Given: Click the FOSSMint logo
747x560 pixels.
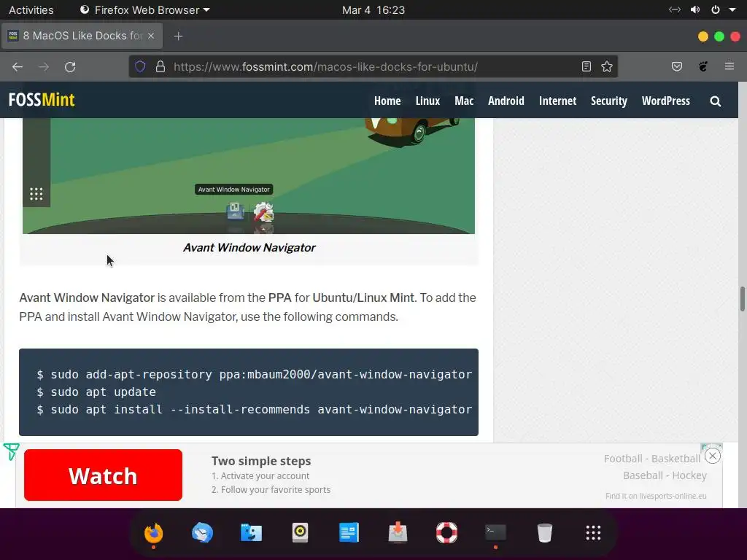Looking at the screenshot, I should (42, 100).
